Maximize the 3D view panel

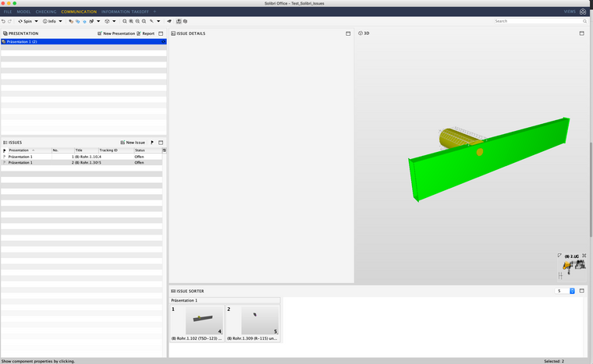click(x=581, y=34)
